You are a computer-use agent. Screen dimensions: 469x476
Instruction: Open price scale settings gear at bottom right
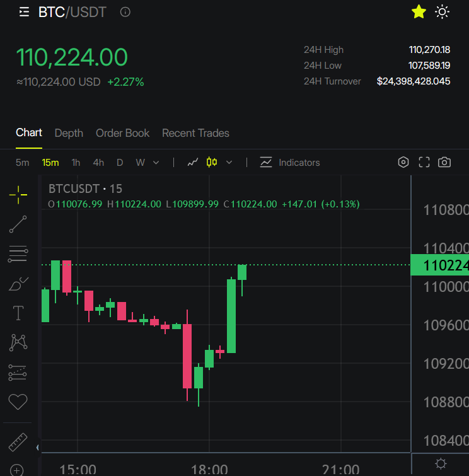441,463
